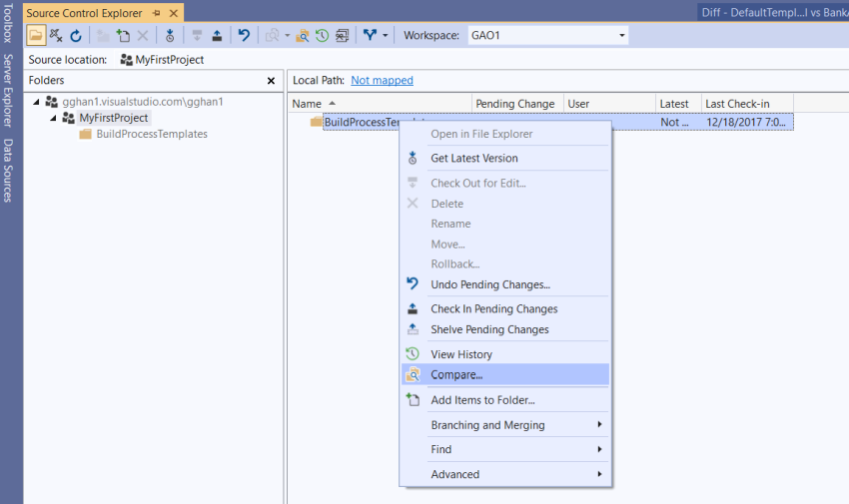Viewport: 849px width, 504px height.
Task: Open the Workspace GAO1 combo box
Action: [548, 36]
